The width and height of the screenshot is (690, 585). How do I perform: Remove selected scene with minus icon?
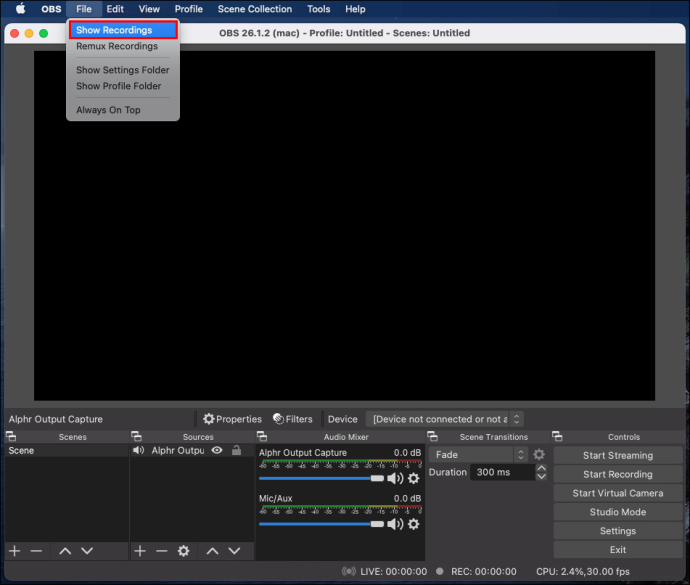click(37, 551)
